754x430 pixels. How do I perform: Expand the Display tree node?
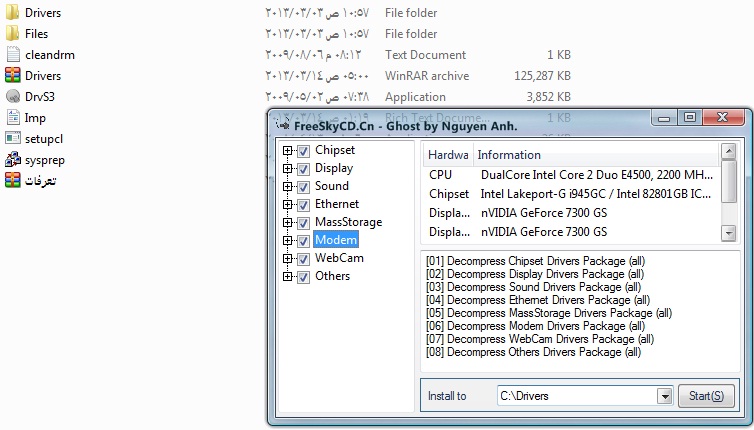(288, 168)
